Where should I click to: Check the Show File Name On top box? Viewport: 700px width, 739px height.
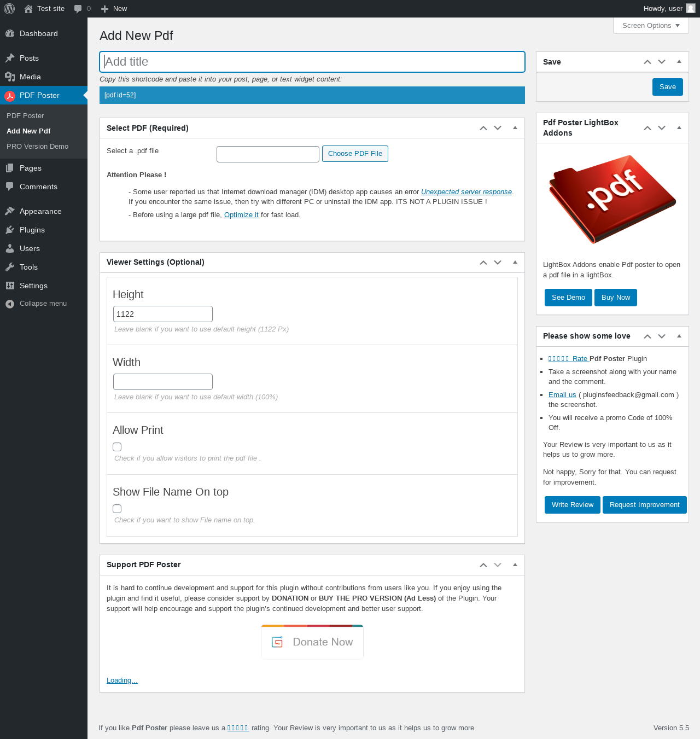[117, 509]
